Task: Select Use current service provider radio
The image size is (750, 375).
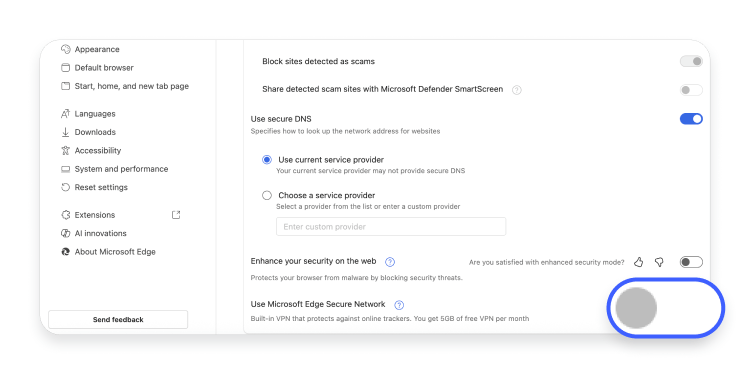Action: 267,160
